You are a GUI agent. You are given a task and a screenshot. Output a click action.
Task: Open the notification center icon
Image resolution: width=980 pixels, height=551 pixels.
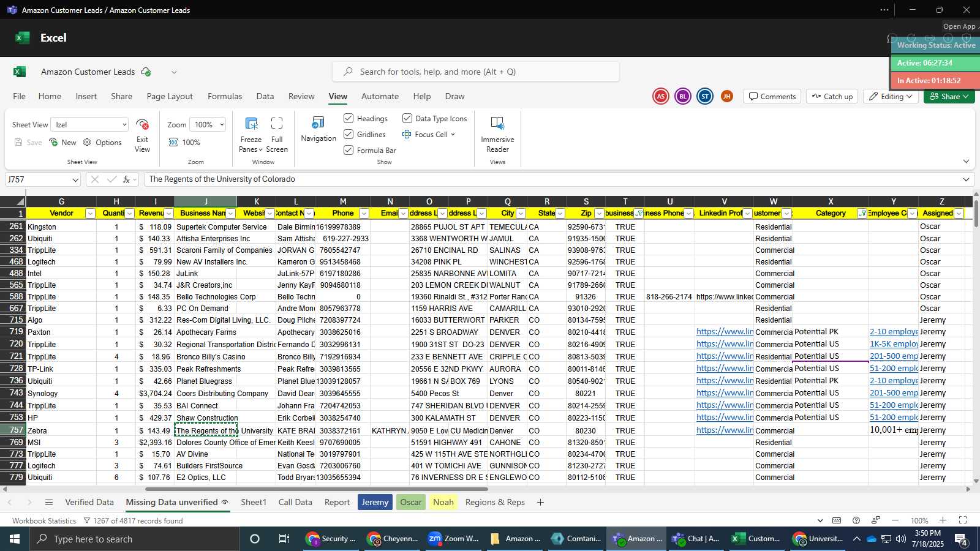point(961,539)
